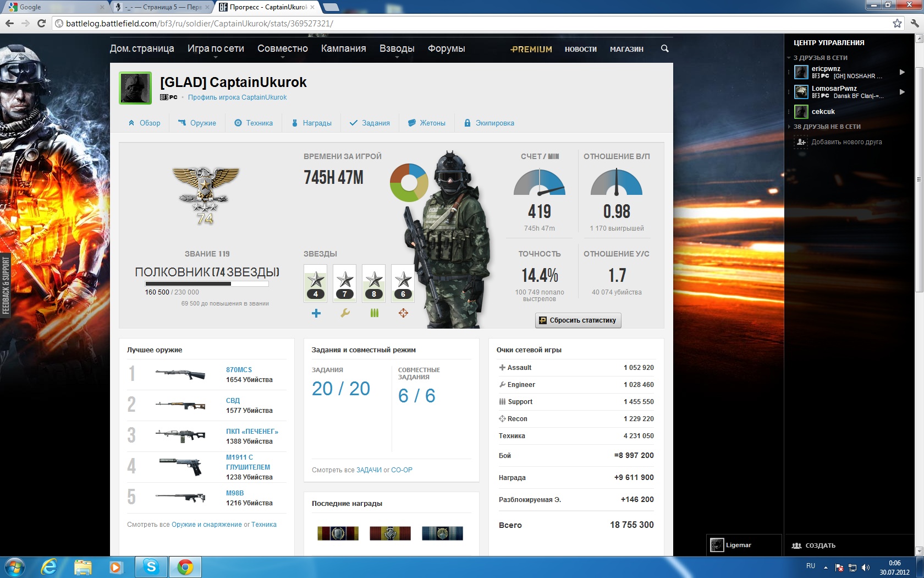Viewport: 924px width, 578px height.
Task: Expand the arrow next to ericpwnz
Action: tap(902, 72)
